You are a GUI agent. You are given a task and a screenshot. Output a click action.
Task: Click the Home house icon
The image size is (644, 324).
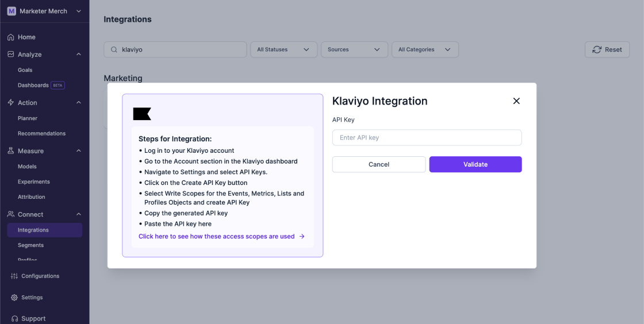(x=11, y=37)
